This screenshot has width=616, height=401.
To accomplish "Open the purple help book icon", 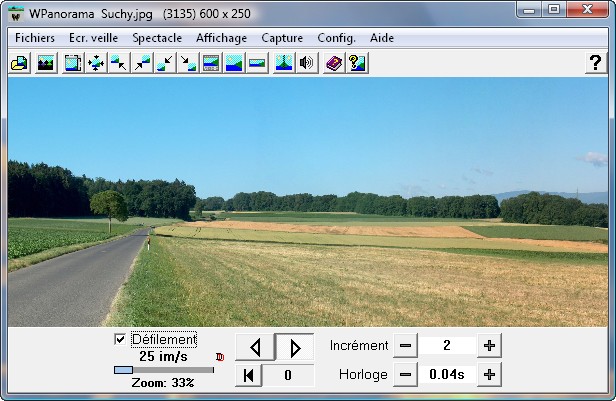I will pos(334,63).
